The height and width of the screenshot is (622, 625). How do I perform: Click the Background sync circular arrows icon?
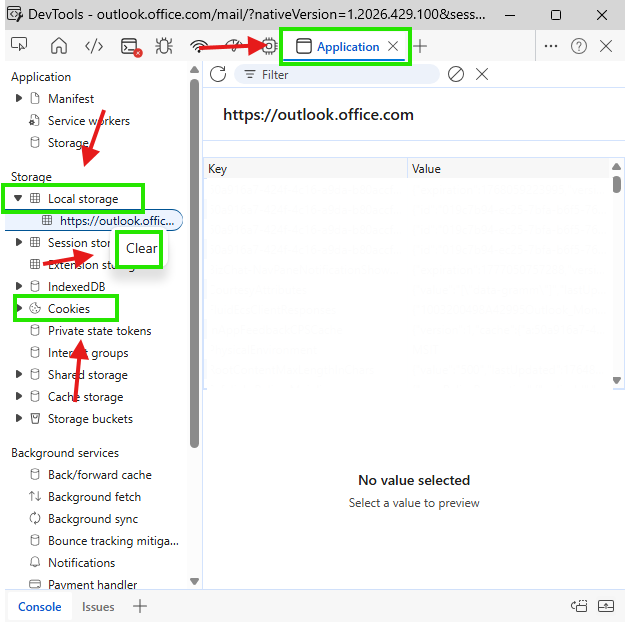click(35, 518)
